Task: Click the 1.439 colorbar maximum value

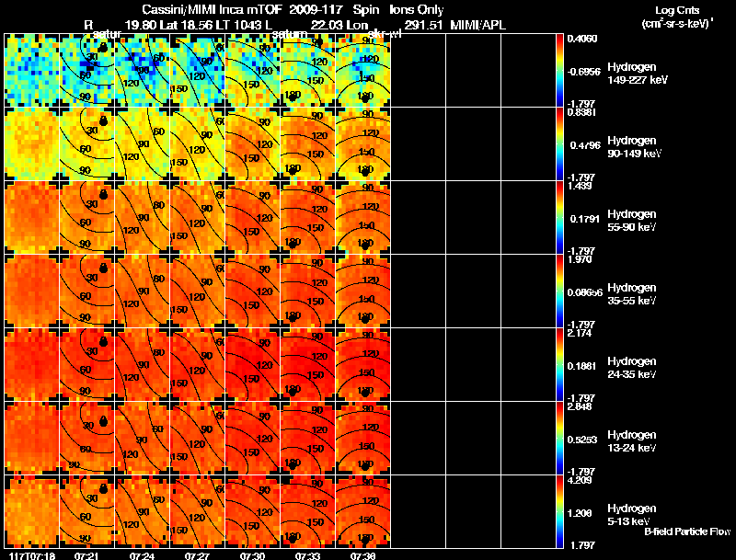Action: coord(580,186)
